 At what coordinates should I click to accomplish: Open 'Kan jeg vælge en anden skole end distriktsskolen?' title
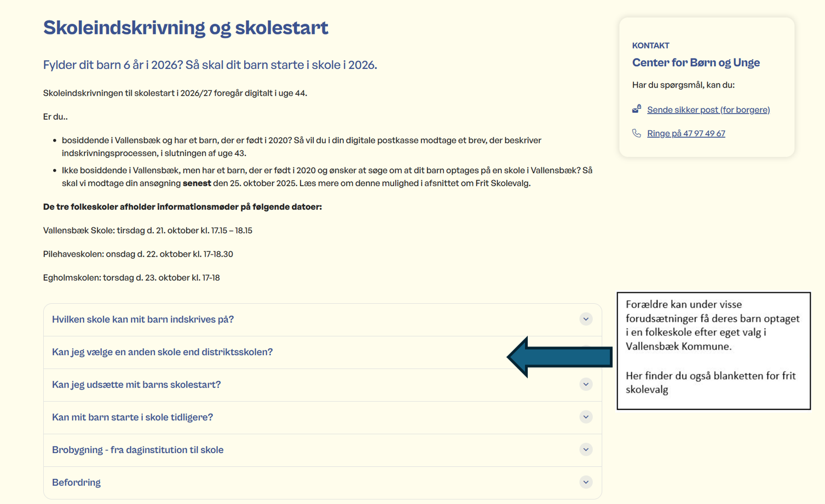(162, 352)
